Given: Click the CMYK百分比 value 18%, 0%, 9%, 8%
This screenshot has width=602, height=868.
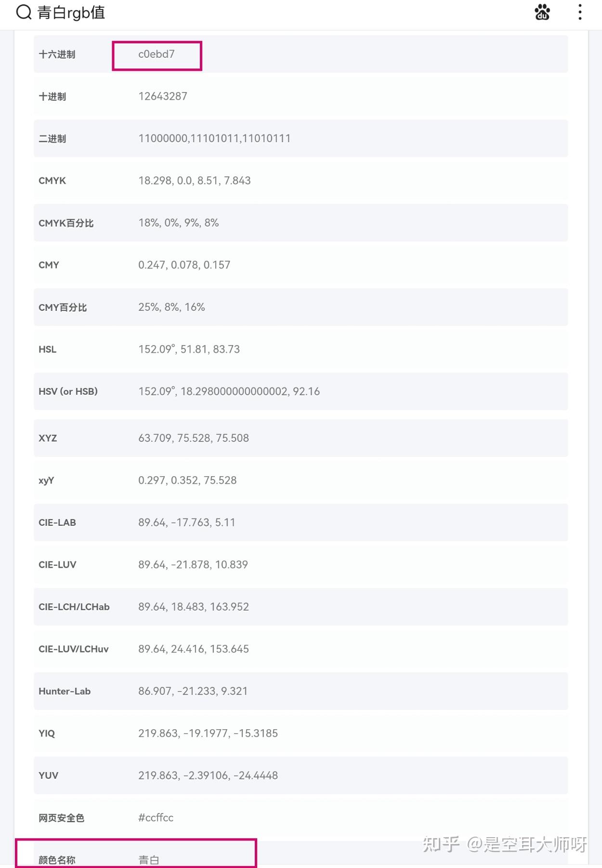Looking at the screenshot, I should pos(178,223).
